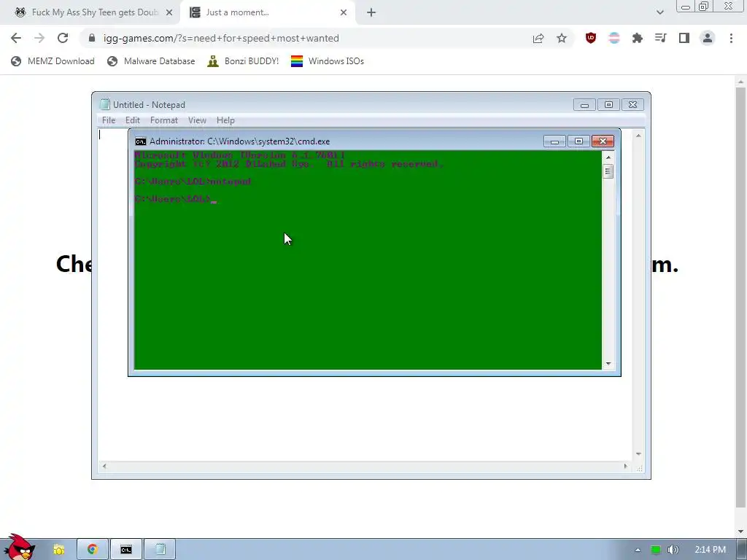
Task: Open the cmd.exe system menu icon
Action: 141,141
